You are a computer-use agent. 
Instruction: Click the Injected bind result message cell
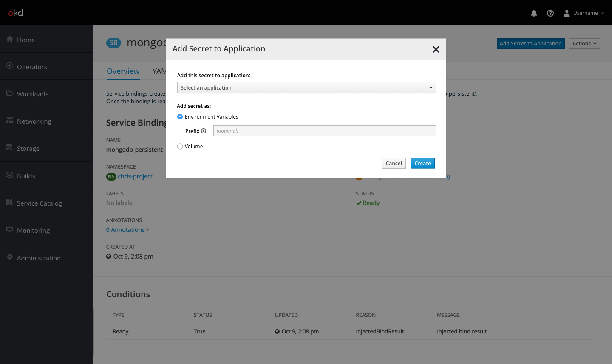click(462, 332)
